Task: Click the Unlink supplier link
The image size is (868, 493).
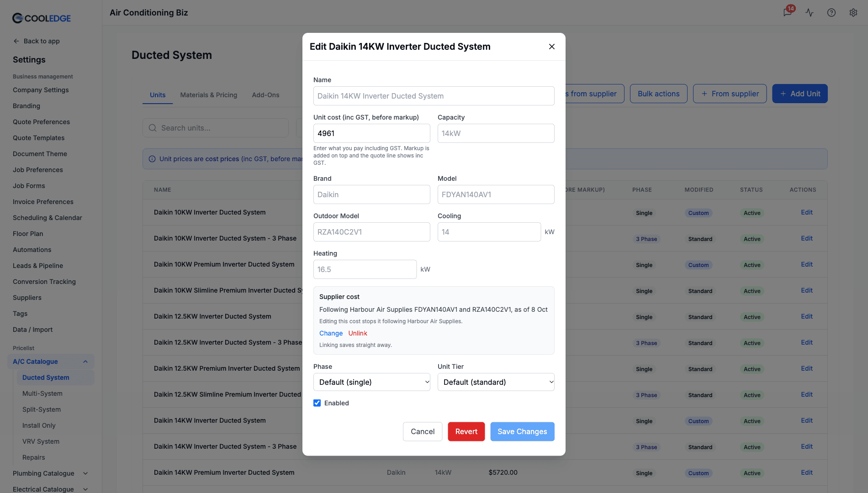Action: pyautogui.click(x=358, y=333)
